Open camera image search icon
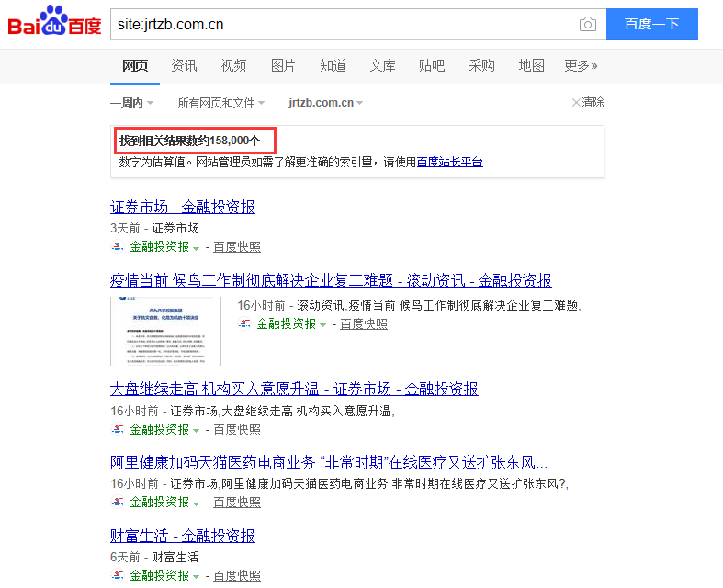This screenshot has width=723, height=588. click(587, 24)
